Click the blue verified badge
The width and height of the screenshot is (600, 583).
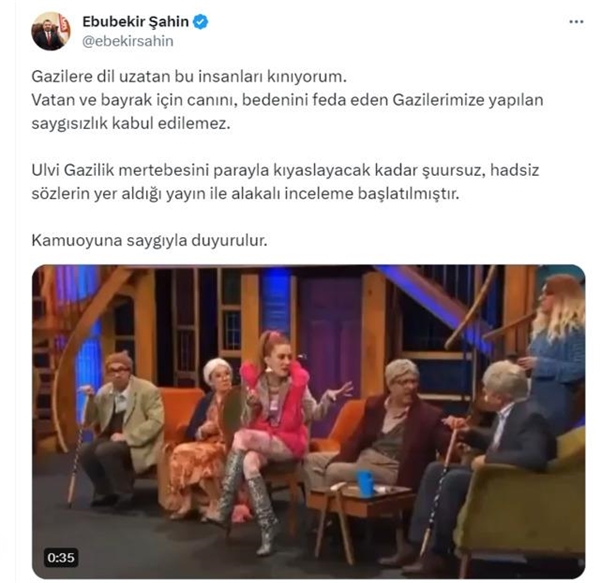tap(200, 22)
